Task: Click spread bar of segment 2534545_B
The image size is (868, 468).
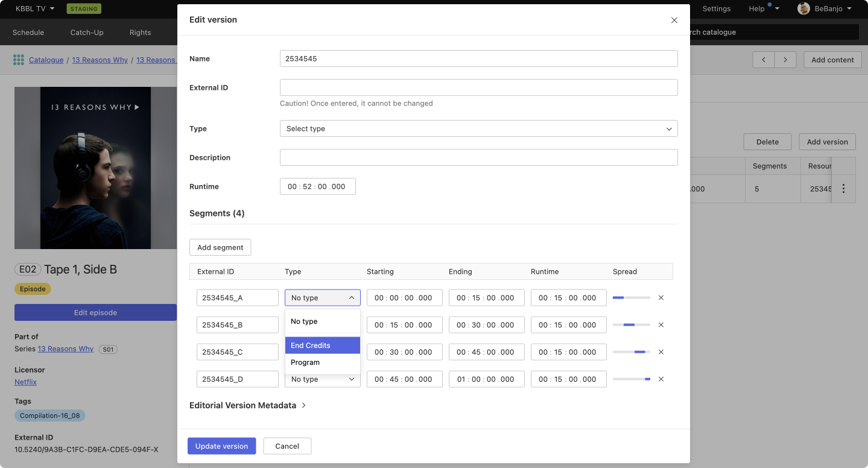Action: (632, 325)
